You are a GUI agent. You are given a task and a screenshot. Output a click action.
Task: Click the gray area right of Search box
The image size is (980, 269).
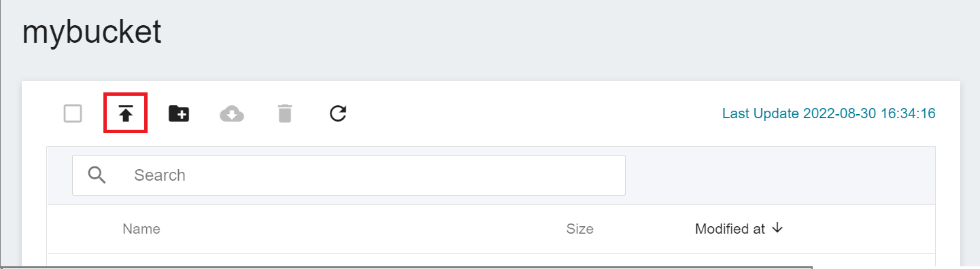780,175
